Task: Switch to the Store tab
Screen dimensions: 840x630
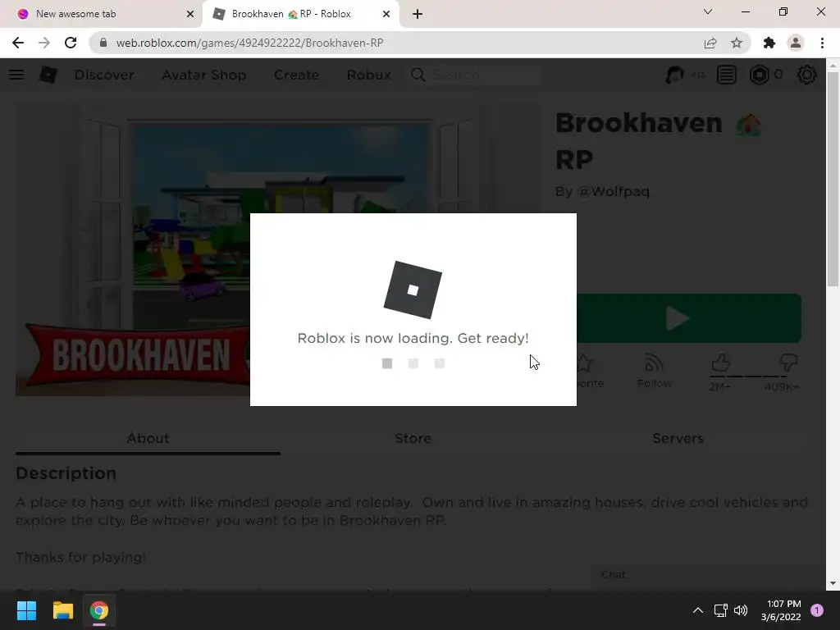Action: pyautogui.click(x=413, y=439)
